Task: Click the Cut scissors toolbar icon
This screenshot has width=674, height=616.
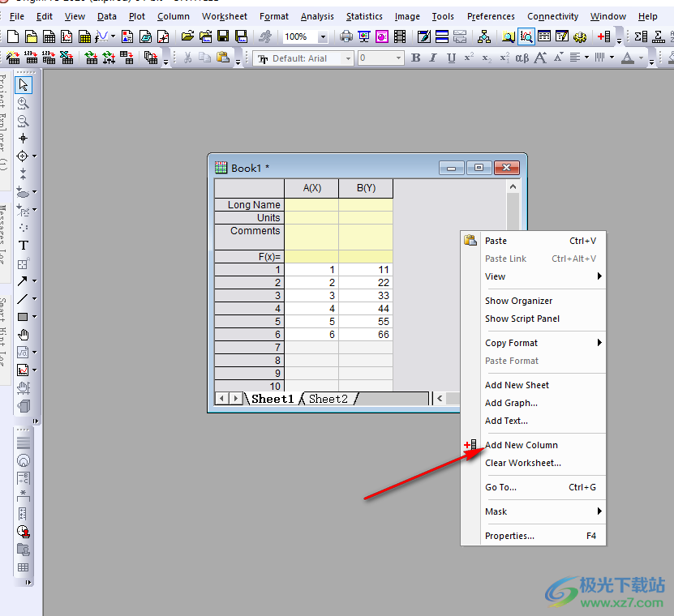Action: (188, 58)
